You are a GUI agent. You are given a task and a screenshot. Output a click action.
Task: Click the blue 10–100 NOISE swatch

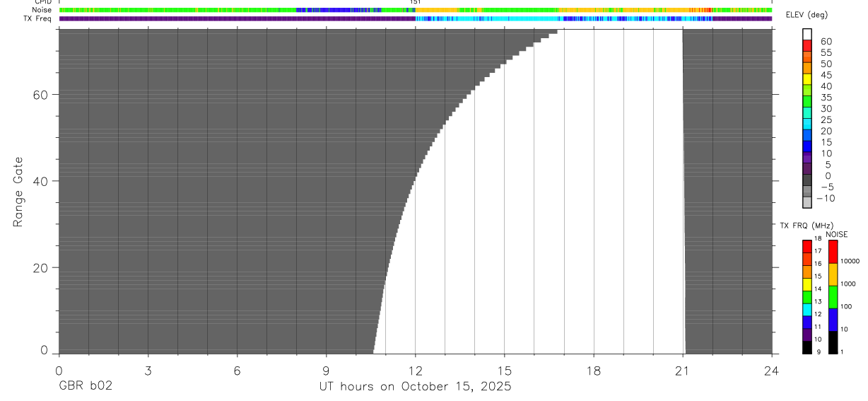pos(833,320)
